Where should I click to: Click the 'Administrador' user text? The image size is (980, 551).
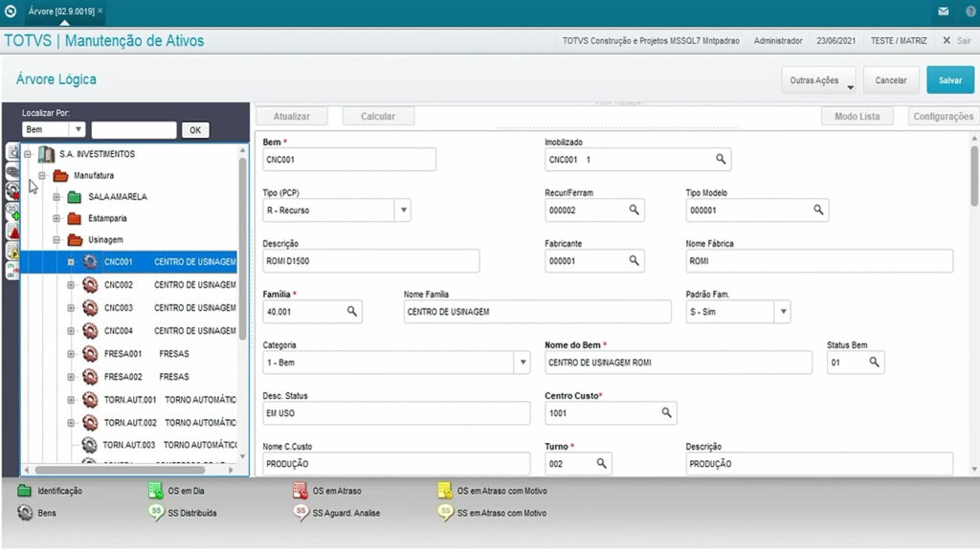[777, 40]
